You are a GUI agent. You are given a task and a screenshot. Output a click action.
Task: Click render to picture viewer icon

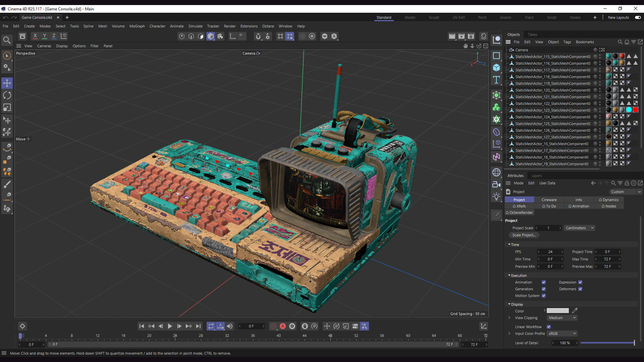point(461,36)
